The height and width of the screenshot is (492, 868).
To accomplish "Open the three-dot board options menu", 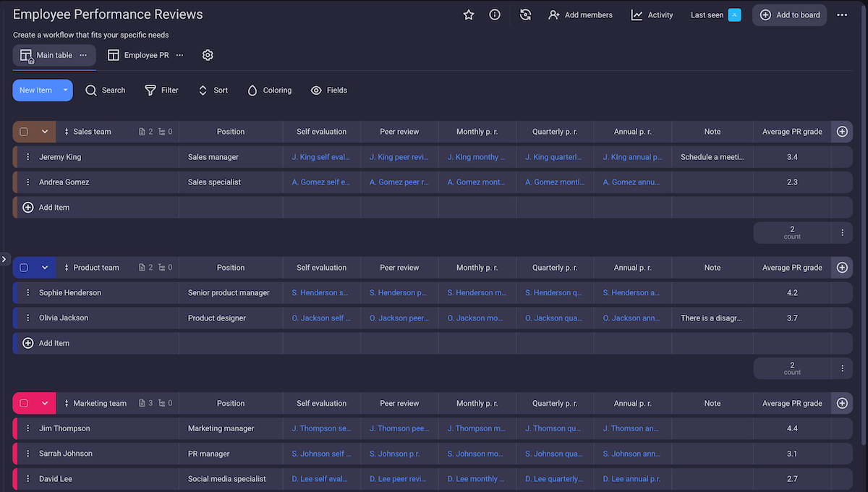I will click(x=842, y=15).
